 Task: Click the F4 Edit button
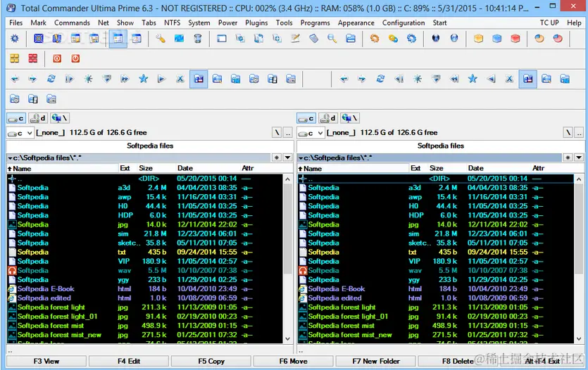[x=129, y=362]
